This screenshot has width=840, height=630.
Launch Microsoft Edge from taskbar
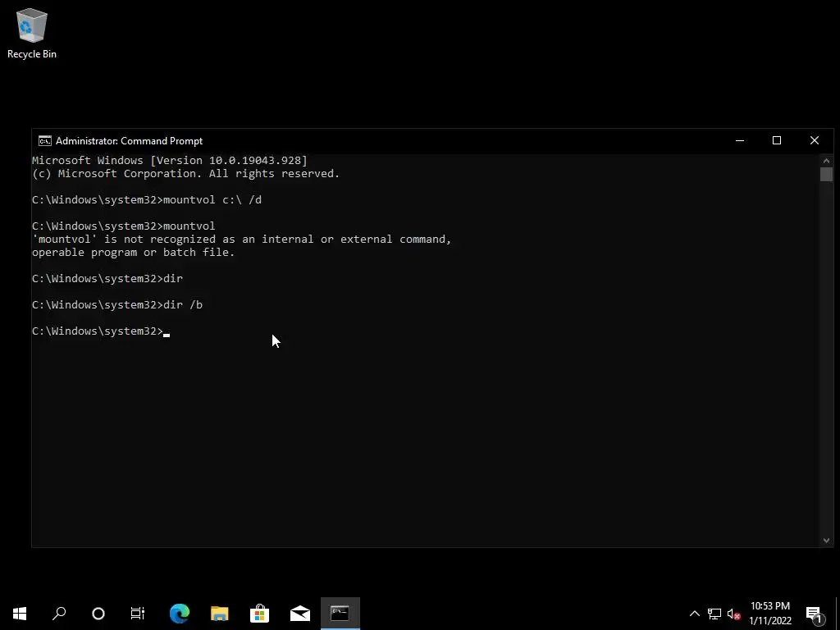(180, 614)
